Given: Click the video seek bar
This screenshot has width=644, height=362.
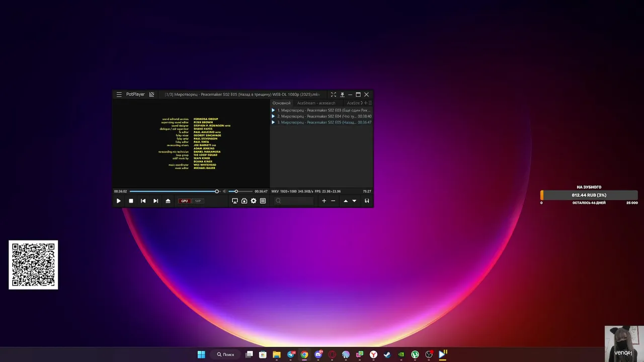Looking at the screenshot, I should tap(175, 191).
